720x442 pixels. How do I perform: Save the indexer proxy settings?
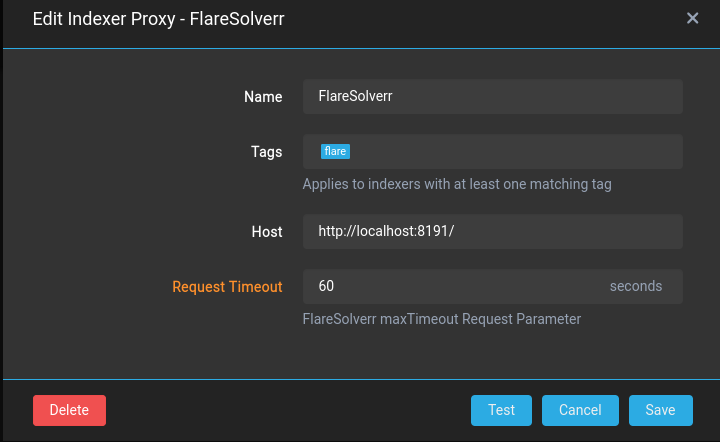click(660, 410)
